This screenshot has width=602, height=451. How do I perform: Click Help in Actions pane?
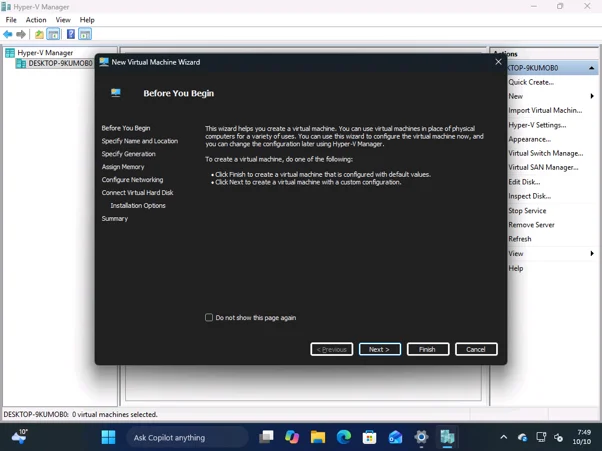[516, 268]
